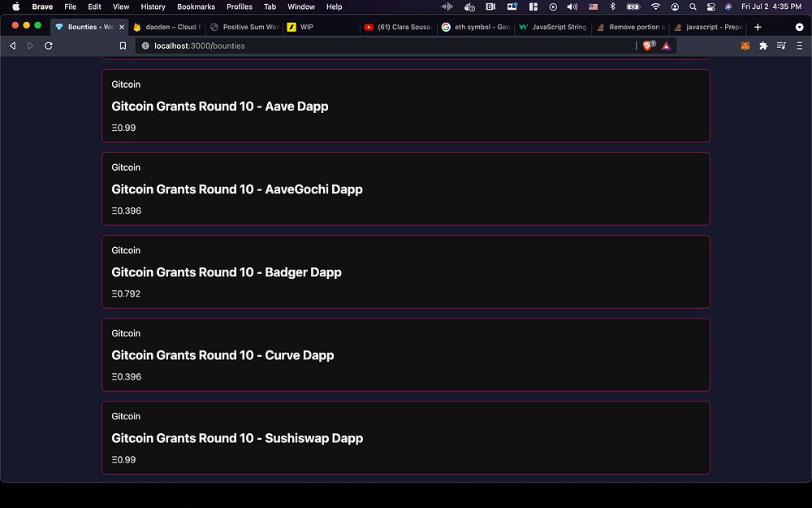Check the battery status icon
The image size is (812, 508).
[633, 7]
